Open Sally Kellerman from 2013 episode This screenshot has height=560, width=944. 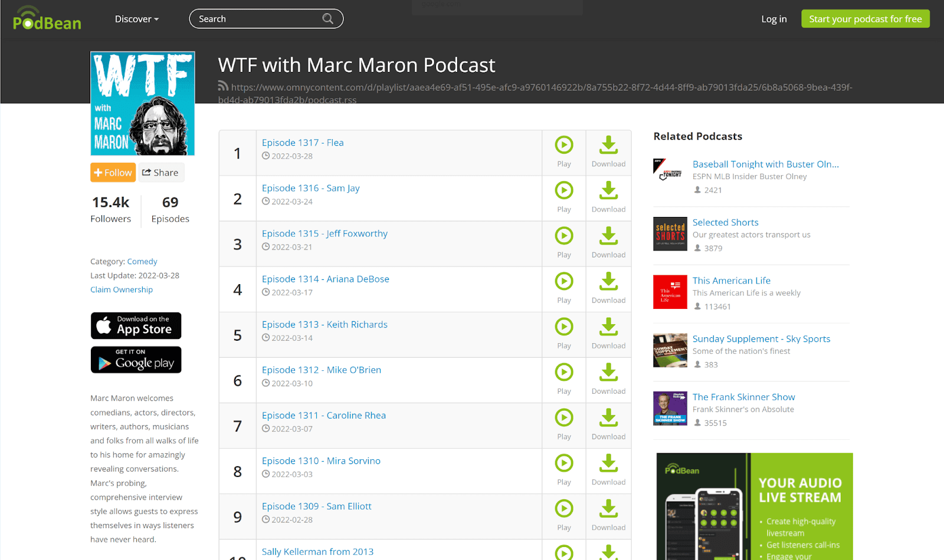pos(317,551)
